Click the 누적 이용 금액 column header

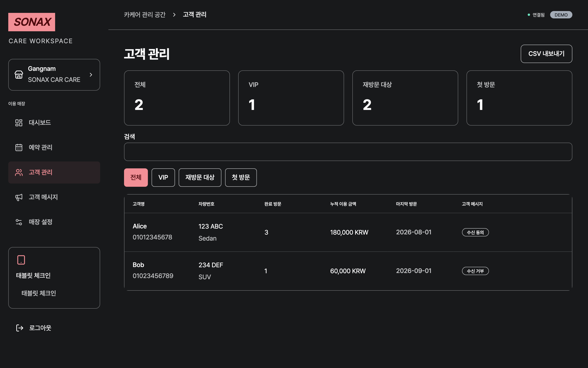pos(343,204)
